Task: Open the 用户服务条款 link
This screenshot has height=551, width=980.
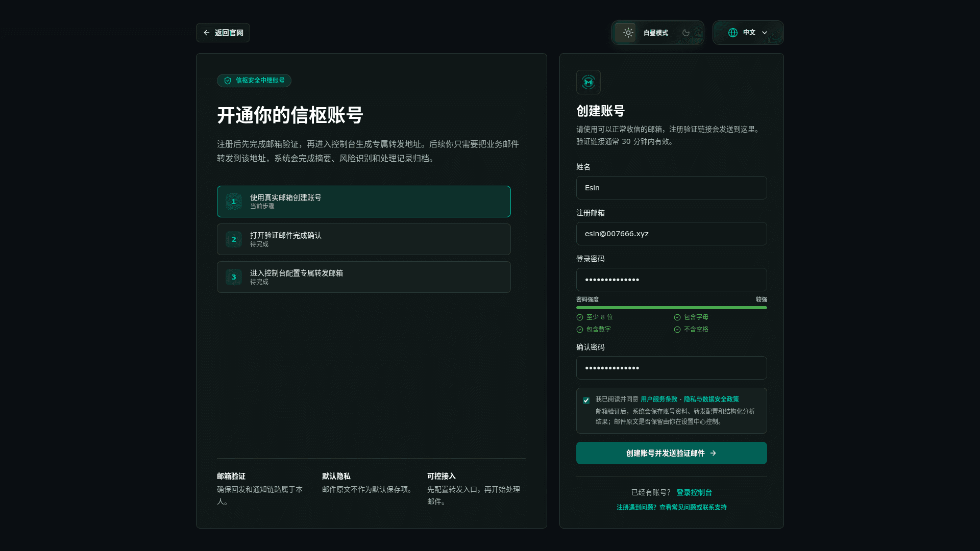Action: (x=658, y=399)
